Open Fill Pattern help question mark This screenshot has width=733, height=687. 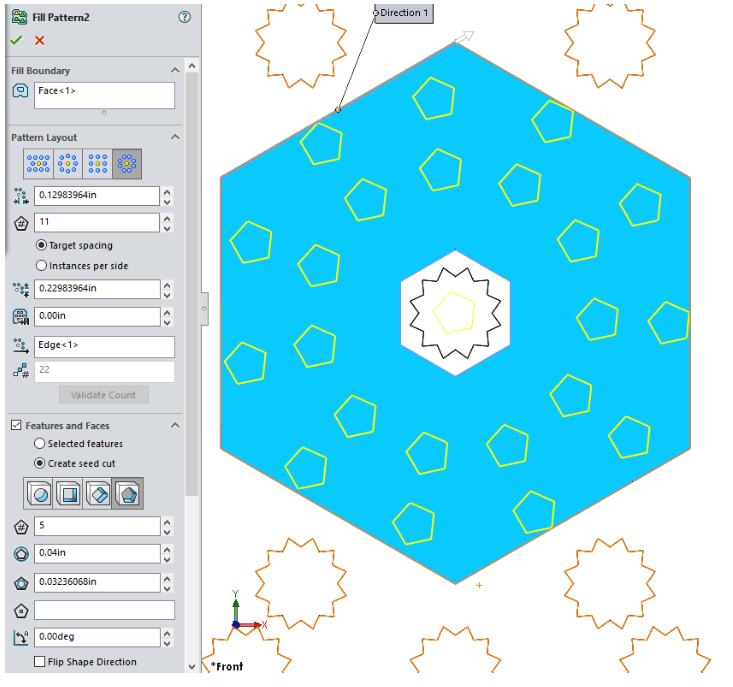[x=184, y=17]
